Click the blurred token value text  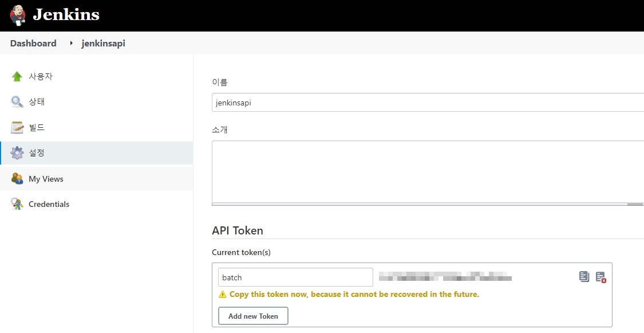pos(445,276)
